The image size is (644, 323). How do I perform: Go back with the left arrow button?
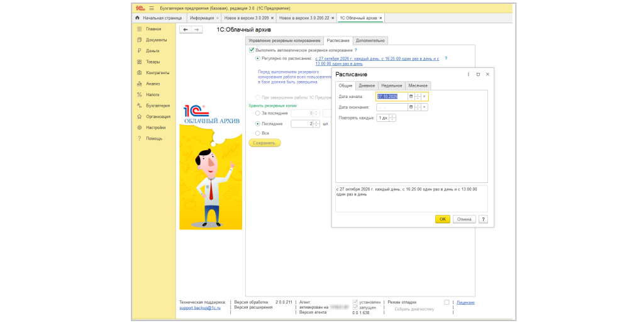point(186,30)
